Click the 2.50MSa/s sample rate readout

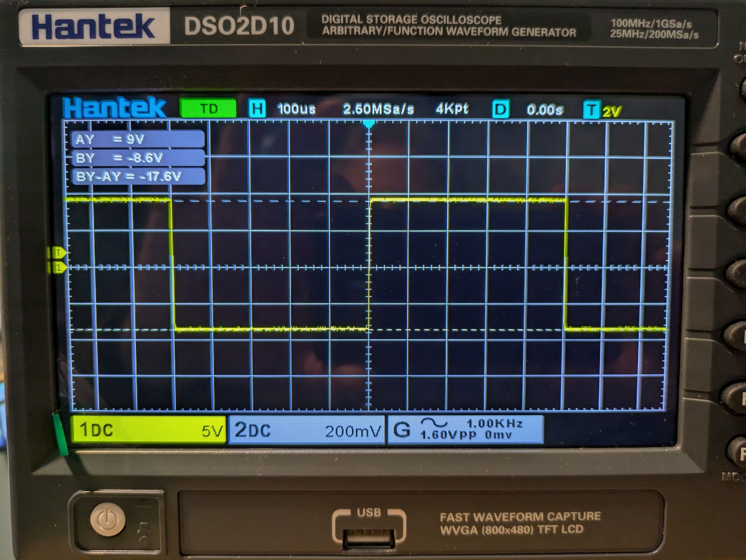[378, 109]
